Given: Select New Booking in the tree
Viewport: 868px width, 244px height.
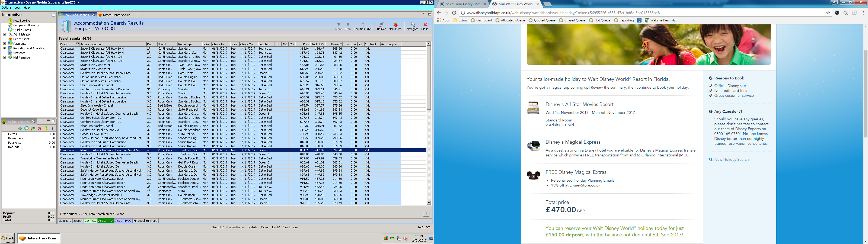Looking at the screenshot, I should tap(22, 21).
